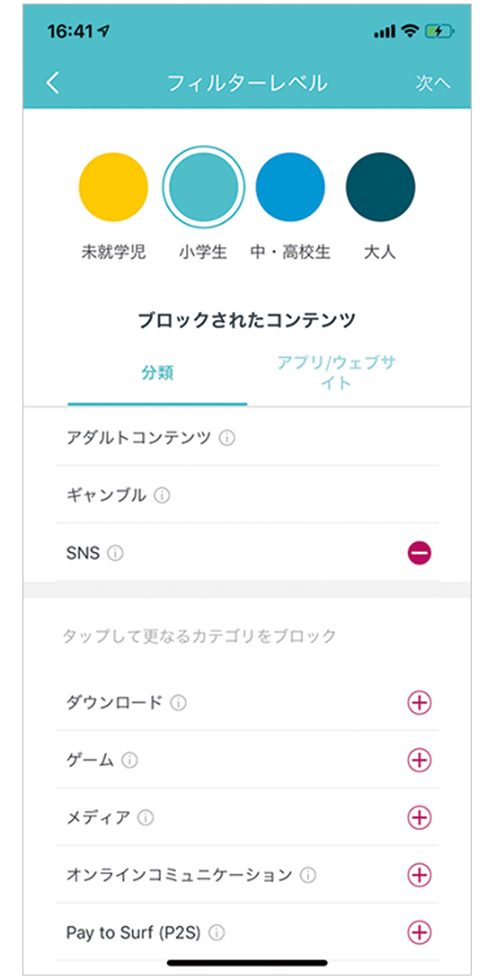Add Pay to Surf (P2S) to blocked

[420, 933]
